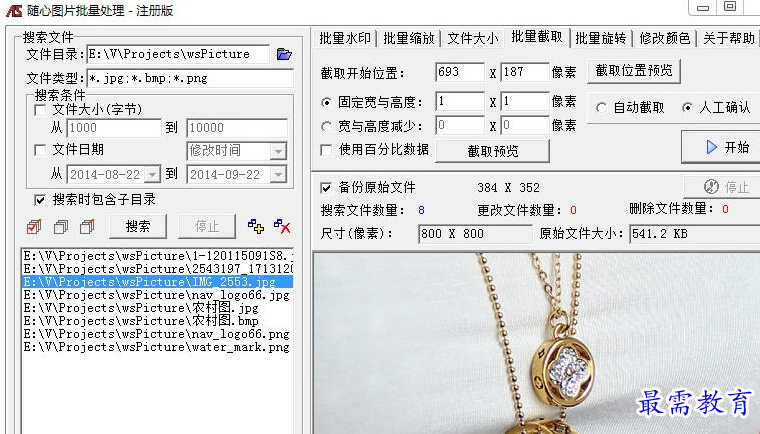Viewport: 760px width, 434px height.
Task: Click the 文件类型 input field
Action: click(x=190, y=78)
